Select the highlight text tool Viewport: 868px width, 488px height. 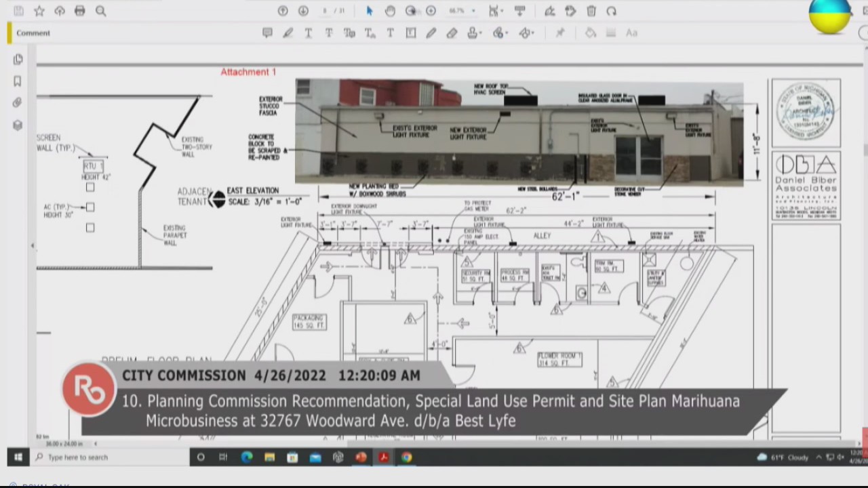point(288,33)
